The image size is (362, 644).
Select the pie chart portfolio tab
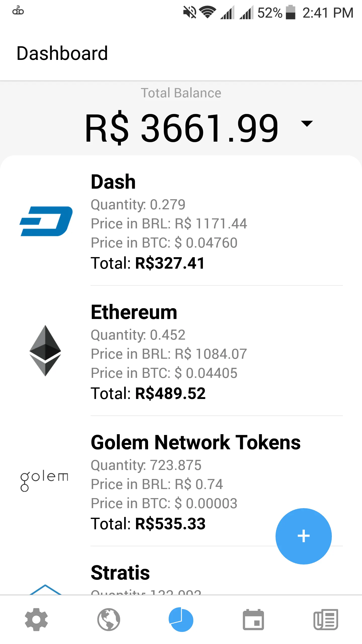click(x=181, y=619)
